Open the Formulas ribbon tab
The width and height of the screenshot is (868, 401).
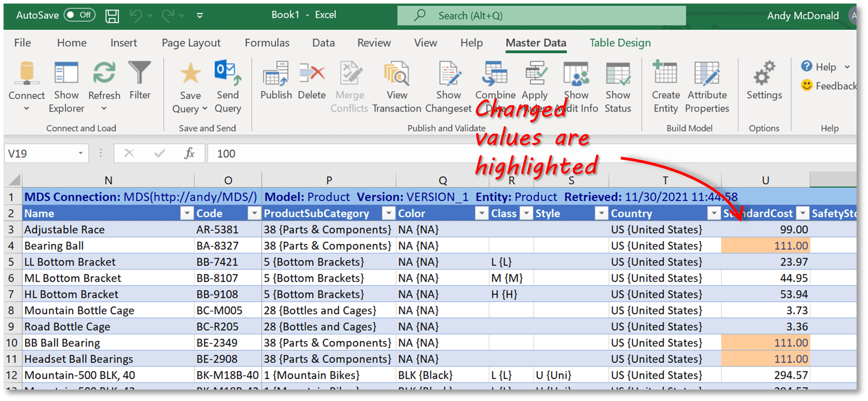[x=267, y=43]
